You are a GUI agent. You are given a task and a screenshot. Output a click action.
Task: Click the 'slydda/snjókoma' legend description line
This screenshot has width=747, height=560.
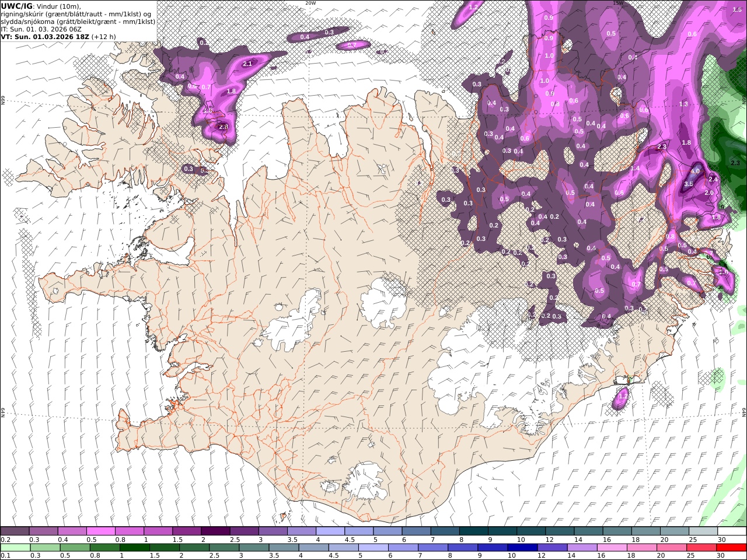point(78,21)
